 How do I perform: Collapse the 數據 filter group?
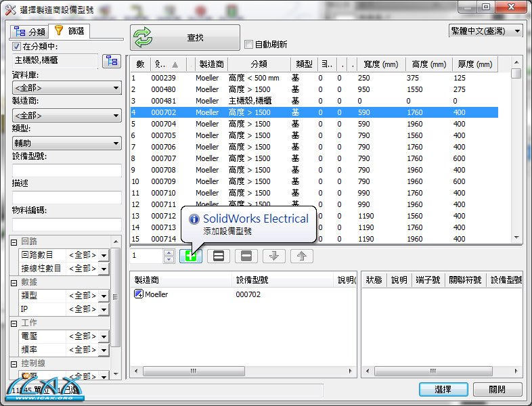[14, 283]
